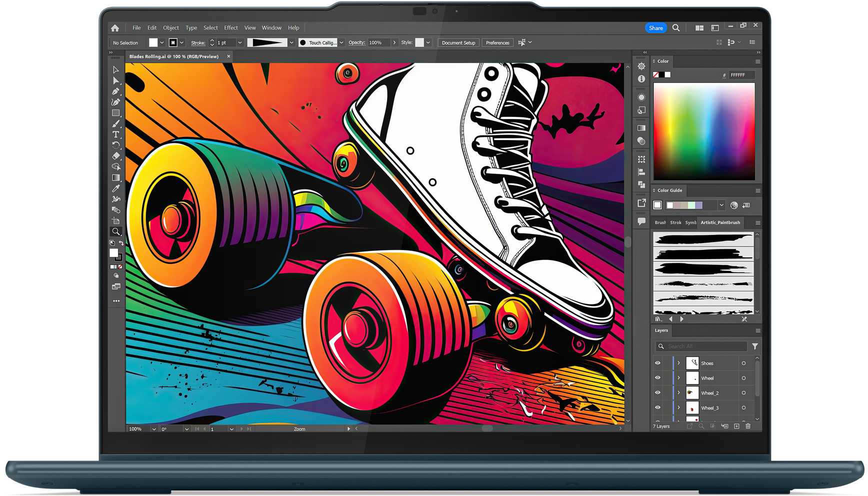Image resolution: width=868 pixels, height=496 pixels.
Task: Select the Type tool
Action: pyautogui.click(x=115, y=134)
